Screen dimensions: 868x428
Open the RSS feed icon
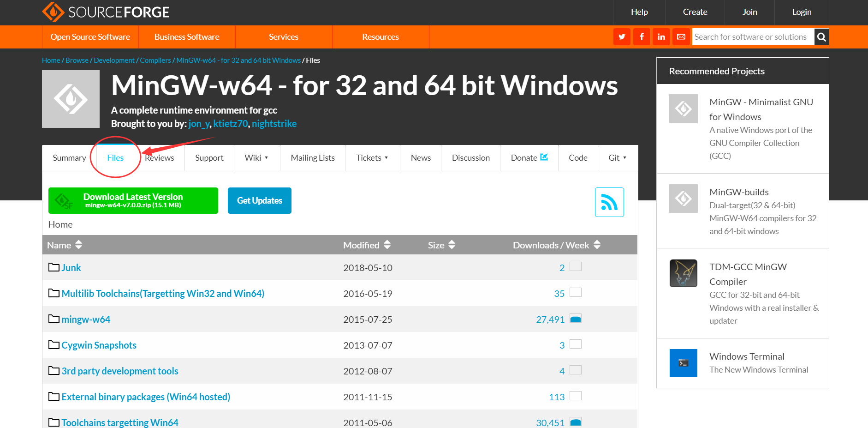[x=609, y=202]
